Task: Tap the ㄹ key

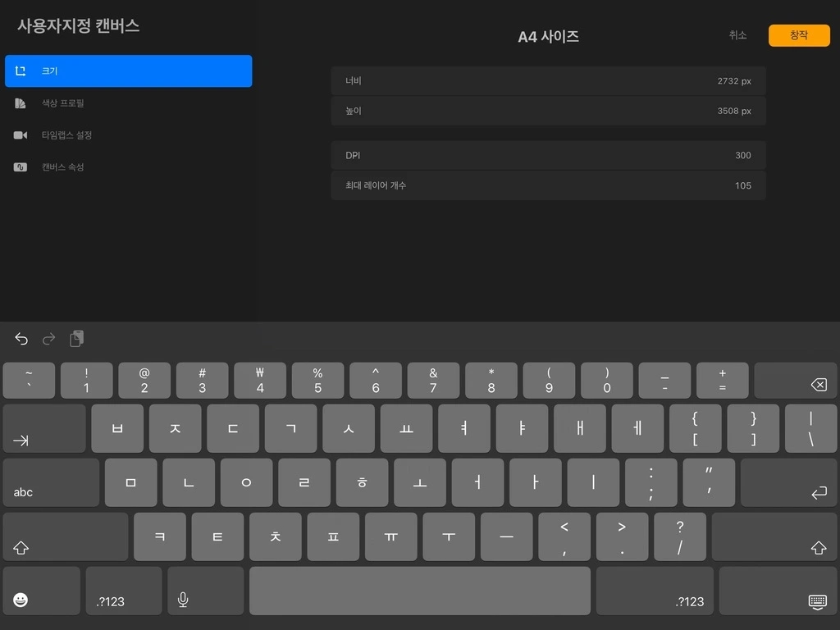Action: point(305,482)
